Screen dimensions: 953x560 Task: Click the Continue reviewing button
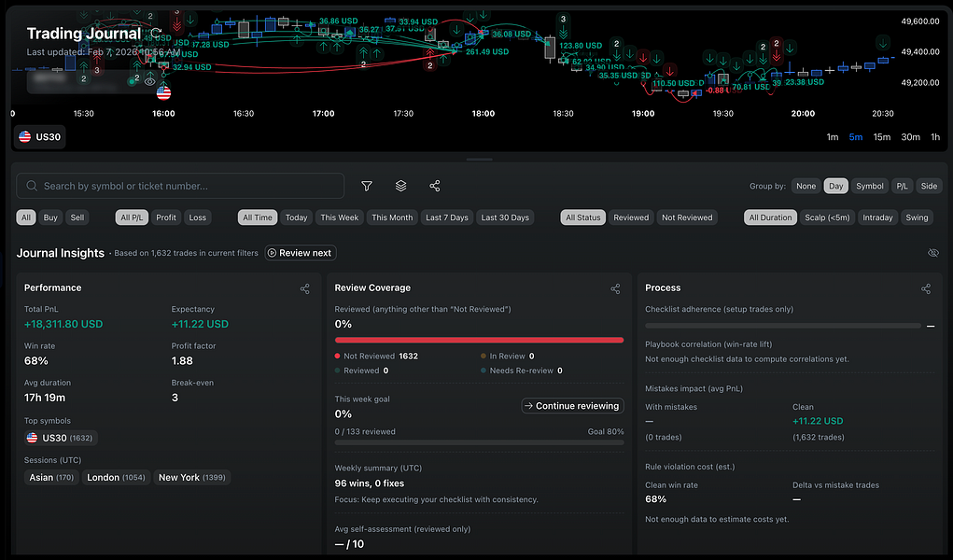(x=570, y=405)
